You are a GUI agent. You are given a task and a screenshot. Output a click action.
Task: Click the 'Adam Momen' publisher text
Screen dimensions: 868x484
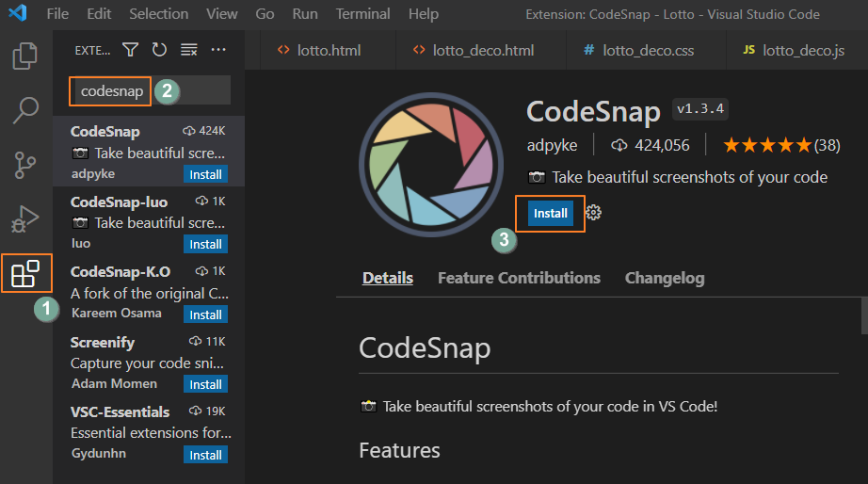(114, 384)
